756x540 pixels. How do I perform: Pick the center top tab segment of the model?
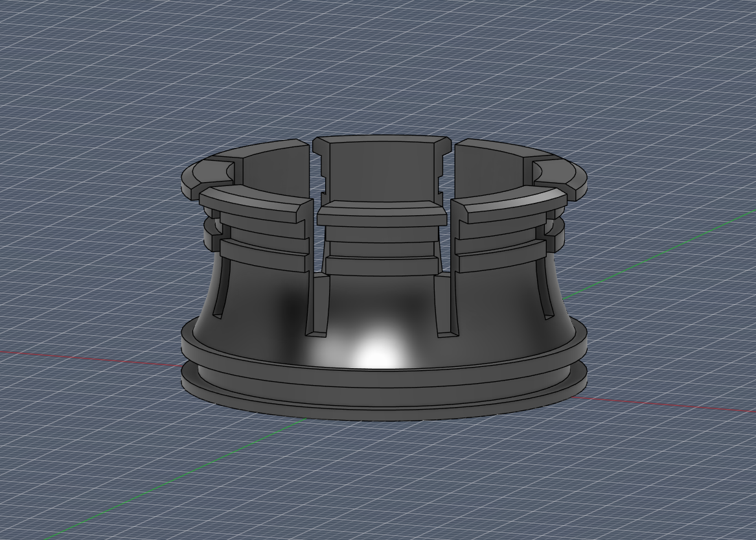(x=382, y=169)
